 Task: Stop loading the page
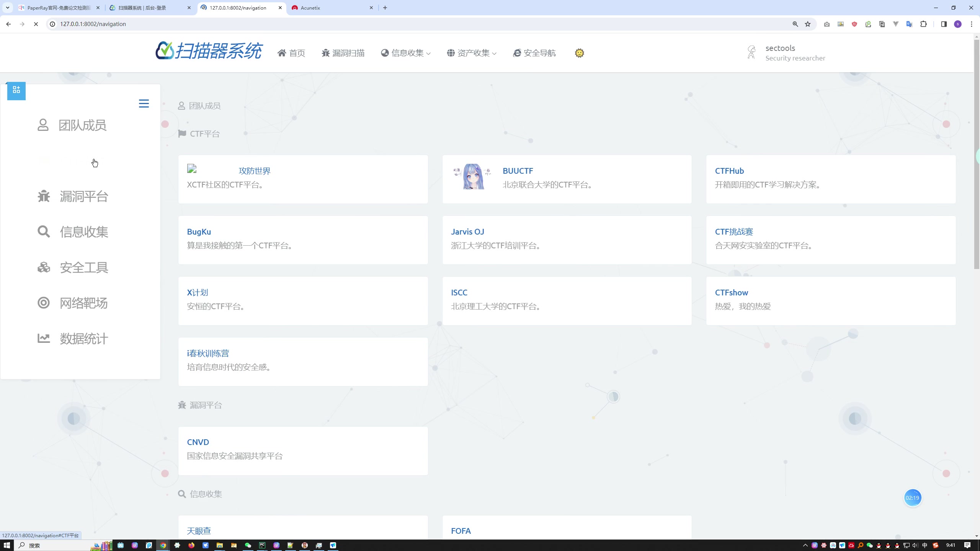36,24
